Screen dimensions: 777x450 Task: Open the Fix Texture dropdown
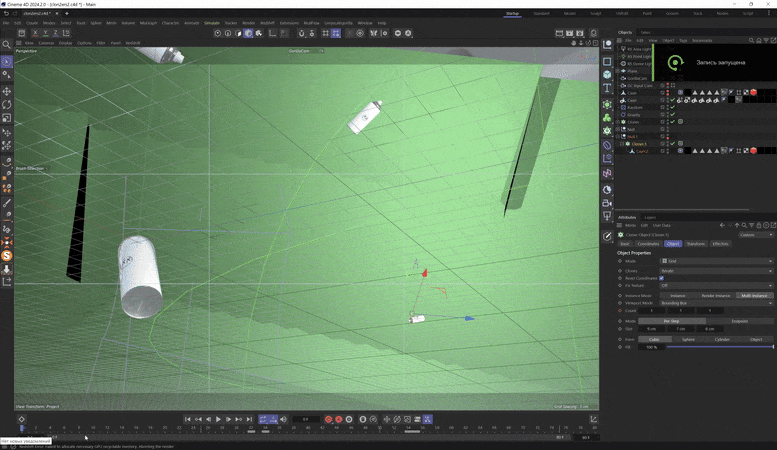(716, 285)
